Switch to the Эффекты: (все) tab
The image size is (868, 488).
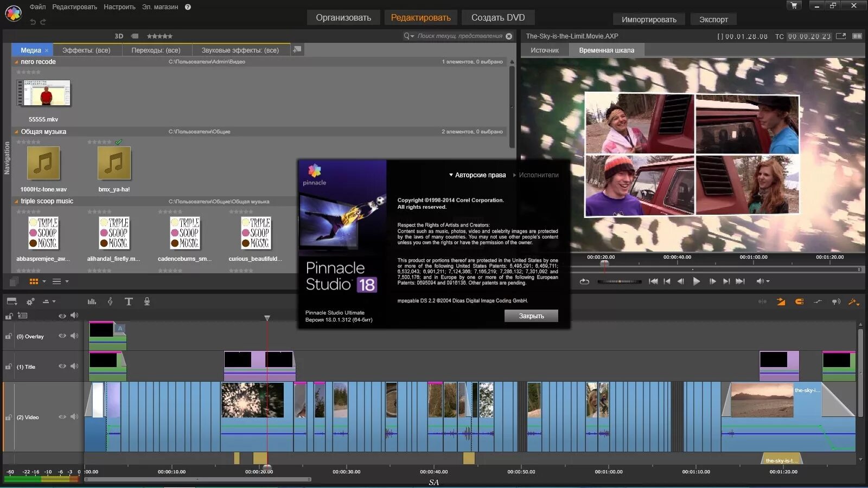click(86, 50)
